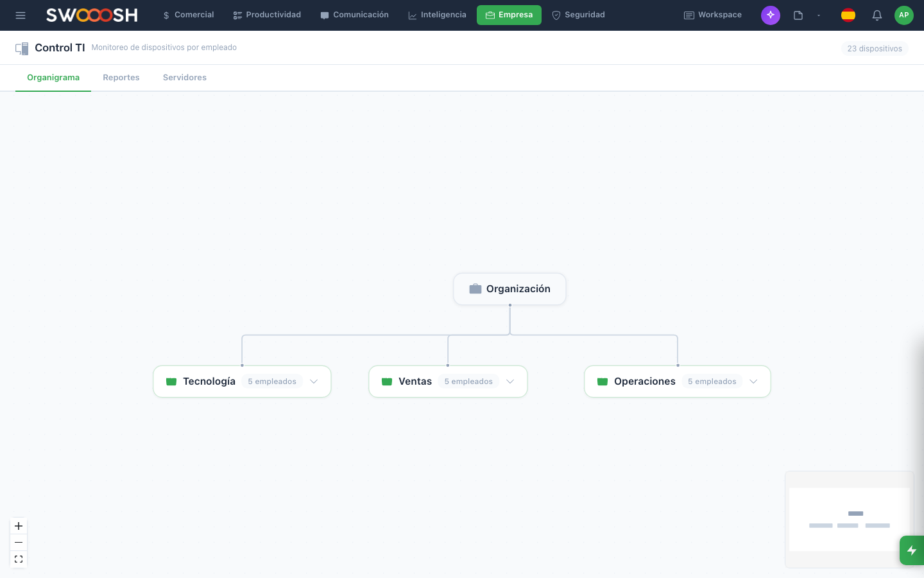Click the Empresa button in navbar

509,14
